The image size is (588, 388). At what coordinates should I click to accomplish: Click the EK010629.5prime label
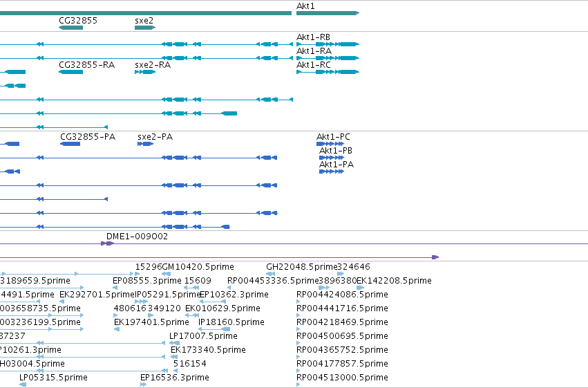coord(222,308)
